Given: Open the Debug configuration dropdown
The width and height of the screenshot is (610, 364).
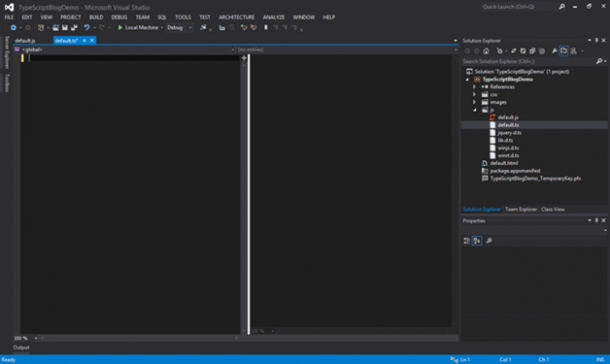Looking at the screenshot, I should tap(179, 28).
